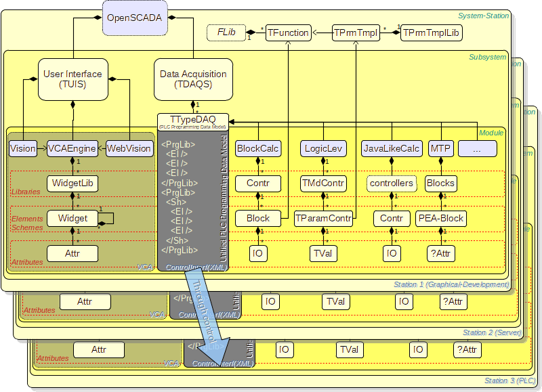Select the MTP module box

(x=441, y=148)
